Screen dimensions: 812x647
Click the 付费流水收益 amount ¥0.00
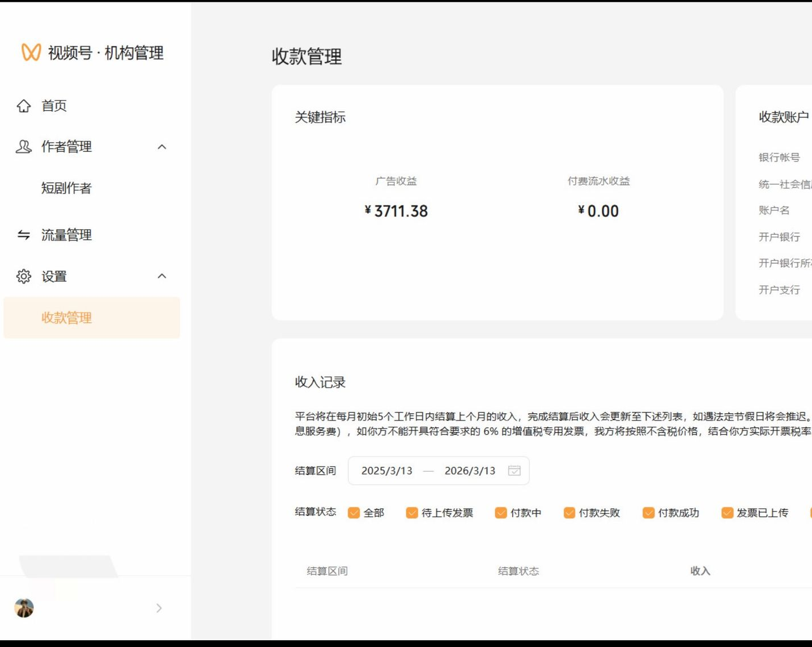[x=598, y=211]
